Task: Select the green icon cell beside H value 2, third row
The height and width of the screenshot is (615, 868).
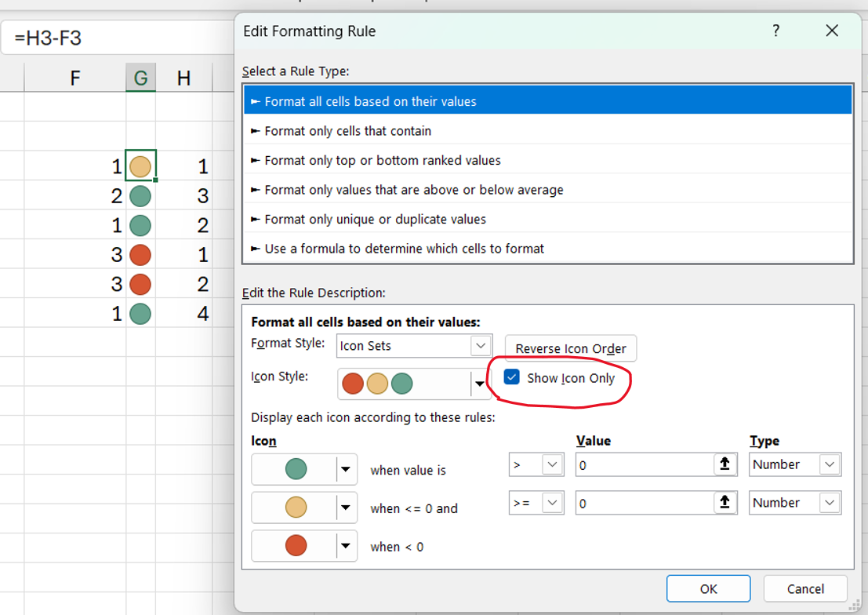Action: [140, 225]
